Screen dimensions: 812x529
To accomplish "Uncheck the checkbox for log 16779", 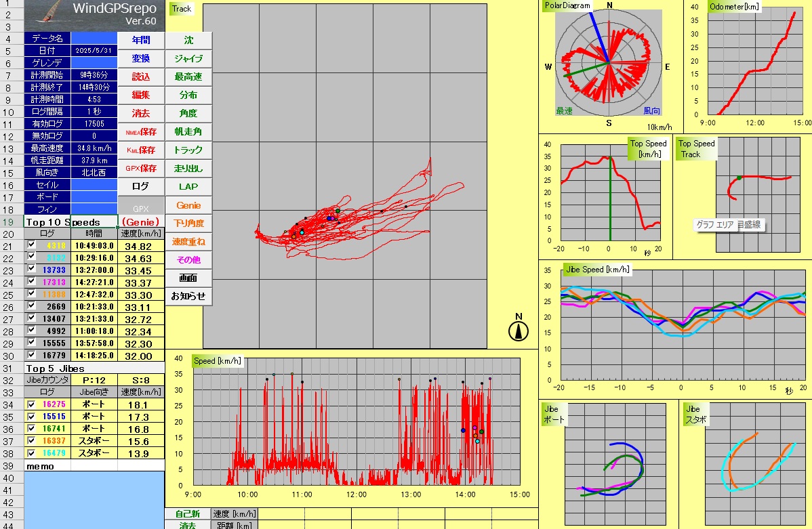I will [32, 354].
